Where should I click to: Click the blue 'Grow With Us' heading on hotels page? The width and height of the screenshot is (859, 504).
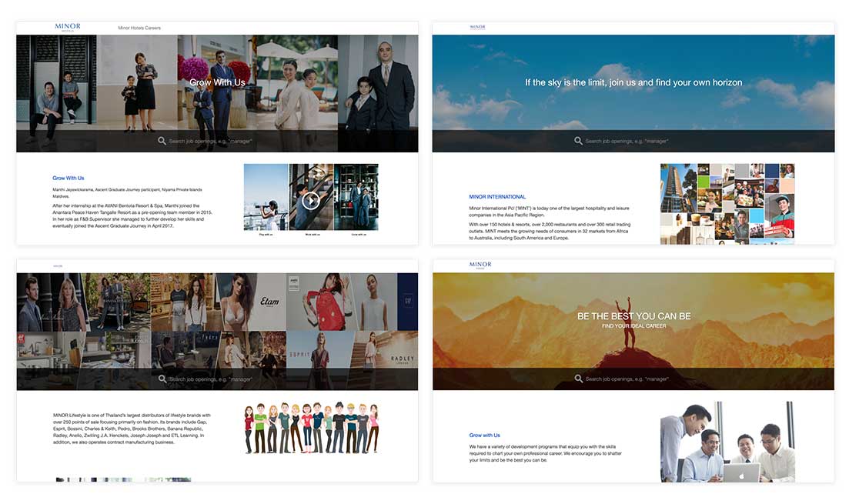[x=69, y=178]
